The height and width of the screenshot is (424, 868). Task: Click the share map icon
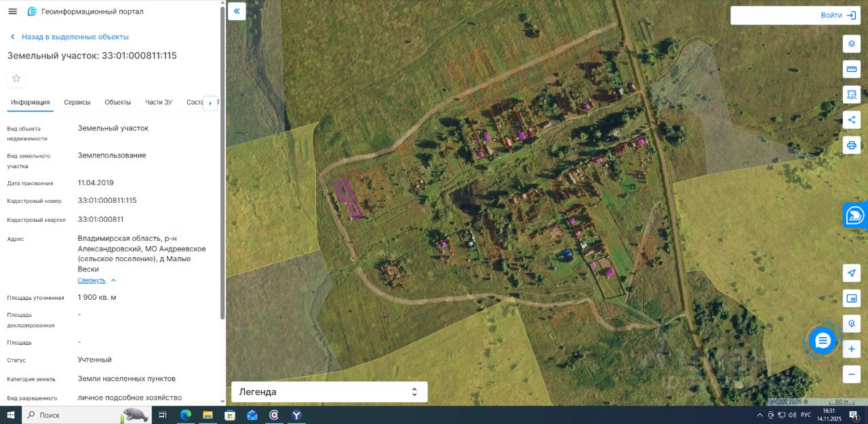[x=852, y=120]
